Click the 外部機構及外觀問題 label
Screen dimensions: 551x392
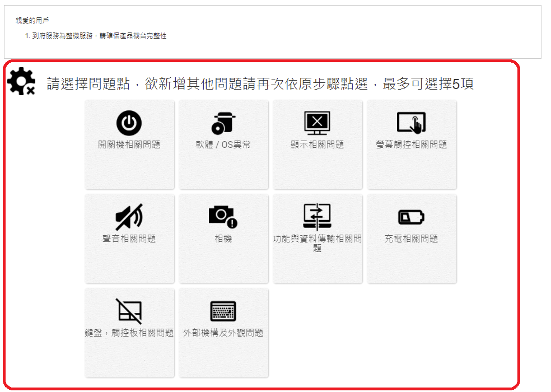[223, 333]
